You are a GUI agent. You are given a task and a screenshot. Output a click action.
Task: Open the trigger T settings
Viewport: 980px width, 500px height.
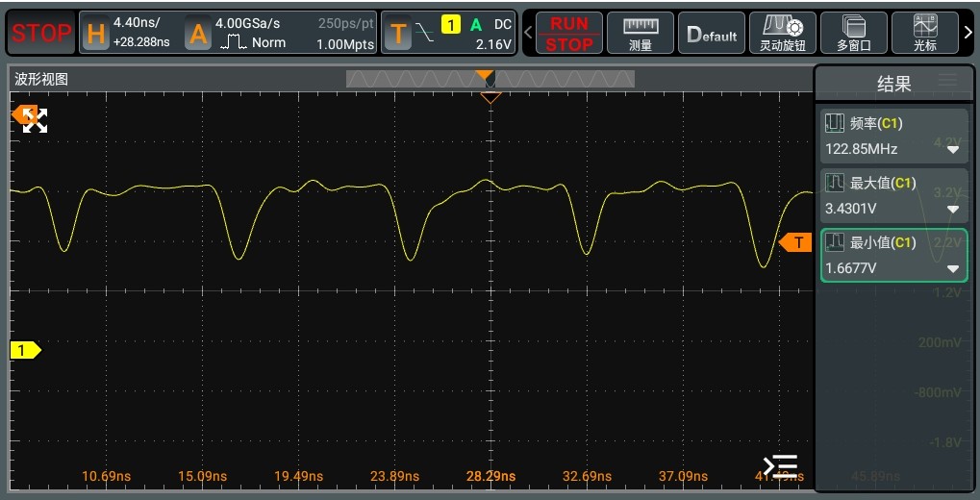click(x=398, y=34)
